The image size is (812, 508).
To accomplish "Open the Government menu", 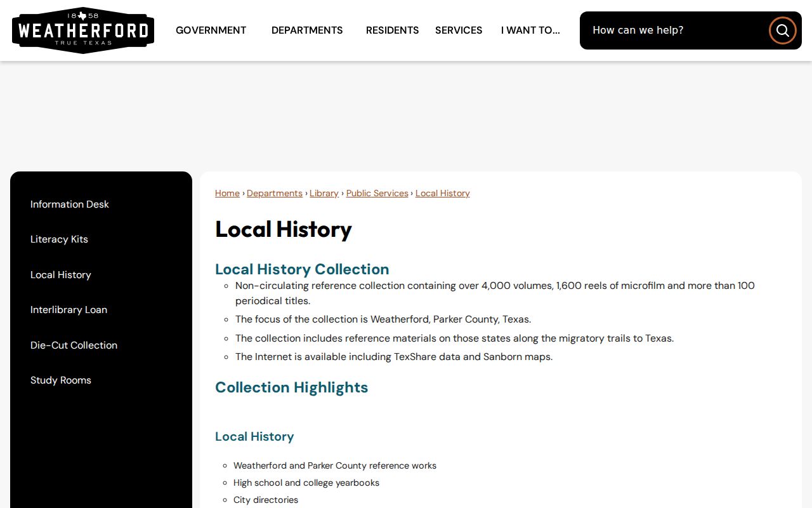I will pyautogui.click(x=211, y=30).
